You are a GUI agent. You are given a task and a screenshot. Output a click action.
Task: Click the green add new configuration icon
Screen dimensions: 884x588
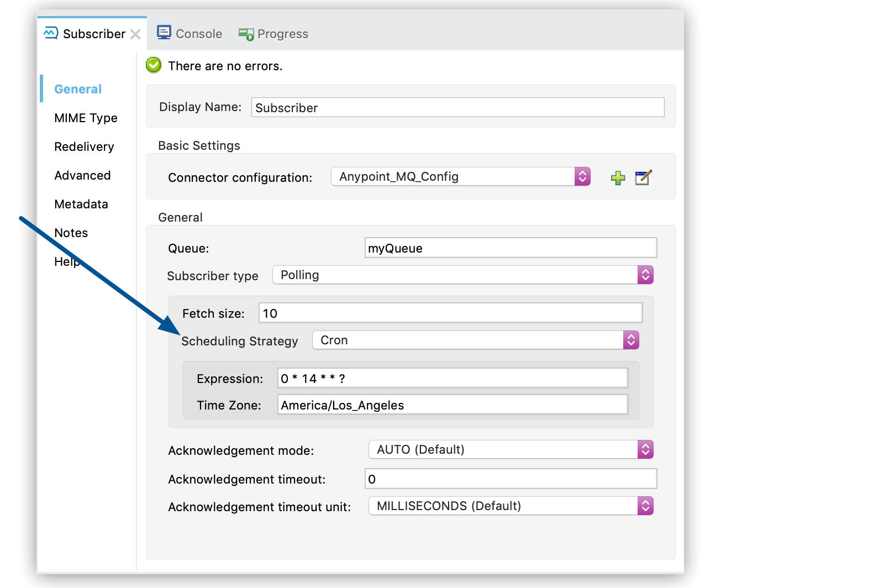coord(618,177)
